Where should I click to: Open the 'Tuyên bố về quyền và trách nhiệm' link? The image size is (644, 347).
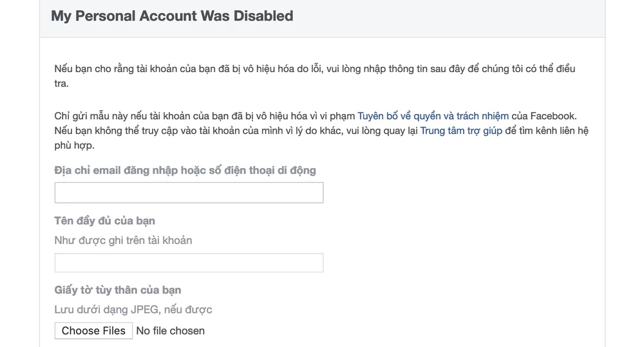pyautogui.click(x=433, y=116)
